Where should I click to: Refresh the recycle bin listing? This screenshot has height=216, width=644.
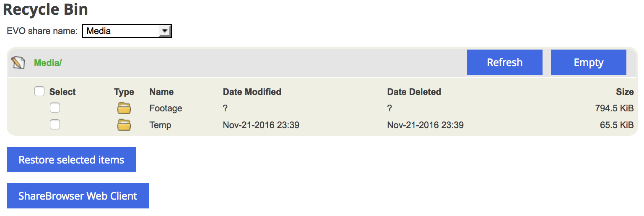tap(505, 62)
